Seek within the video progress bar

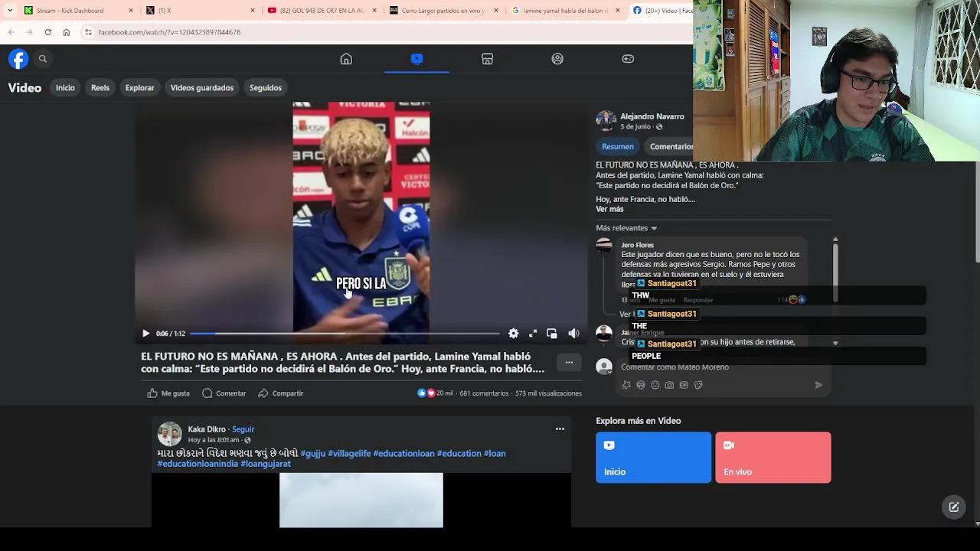(x=345, y=334)
